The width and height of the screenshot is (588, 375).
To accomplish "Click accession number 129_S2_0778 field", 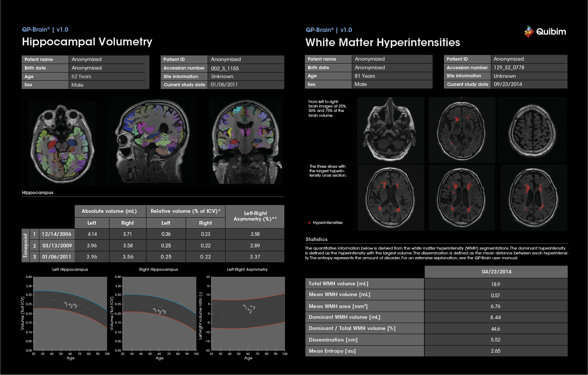I will coord(509,67).
